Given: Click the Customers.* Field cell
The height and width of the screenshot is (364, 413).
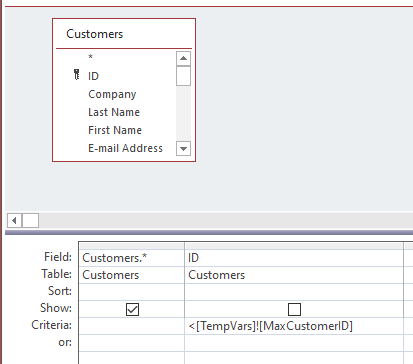Looking at the screenshot, I should click(132, 258).
